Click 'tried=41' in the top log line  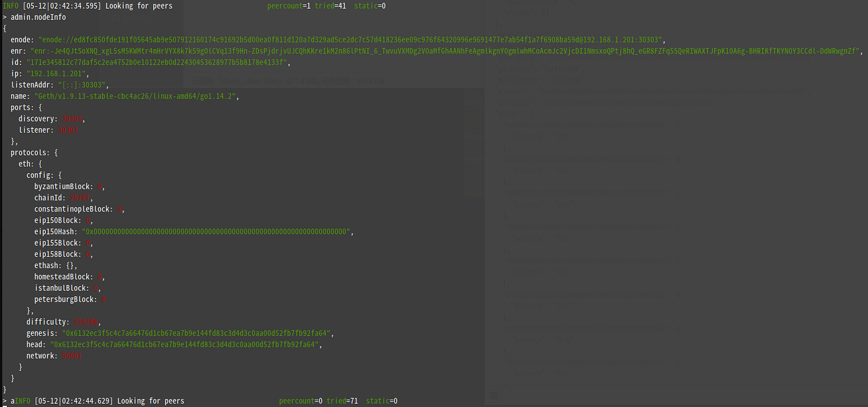click(x=330, y=6)
